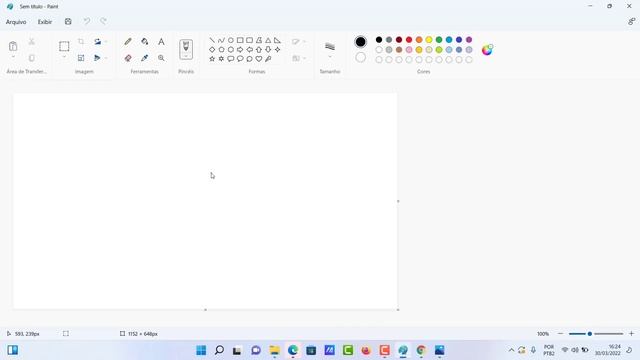Choose the Right triangle shape
The image size is (640, 360).
278,40
